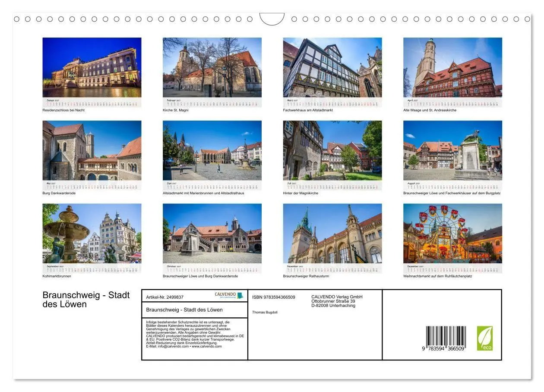544x392 pixels.
Task: Click the caption 'Burg Dankwarderode'
Action: [x=59, y=193]
